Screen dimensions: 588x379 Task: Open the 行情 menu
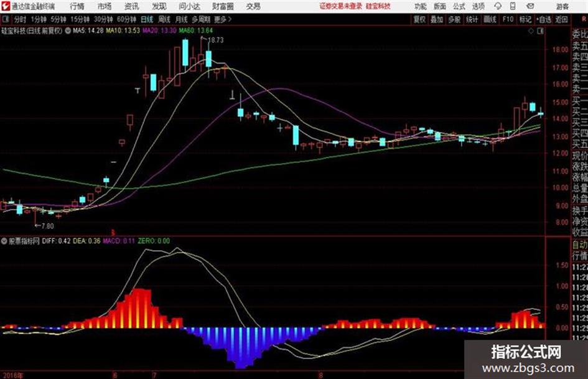pyautogui.click(x=77, y=6)
